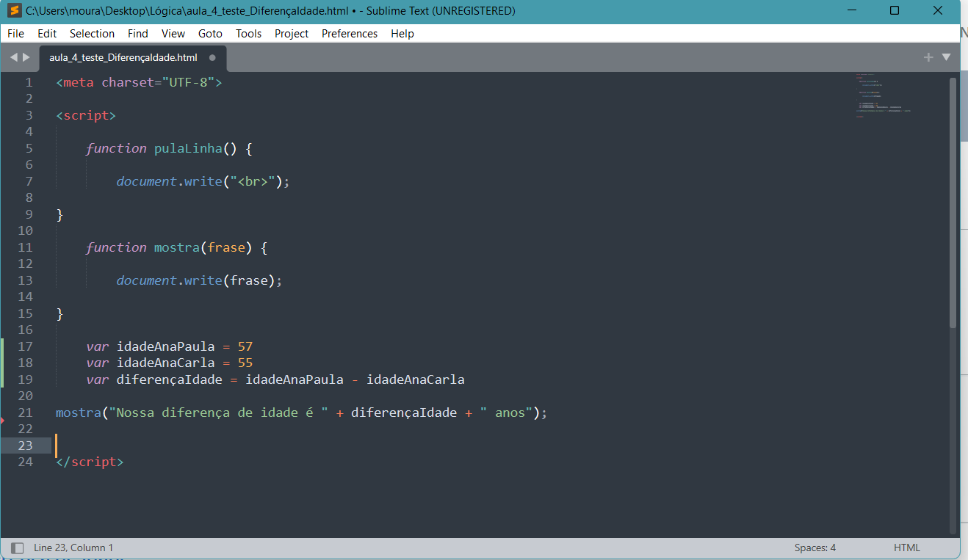
Task: Minimize the Sublime Text window
Action: coord(851,11)
